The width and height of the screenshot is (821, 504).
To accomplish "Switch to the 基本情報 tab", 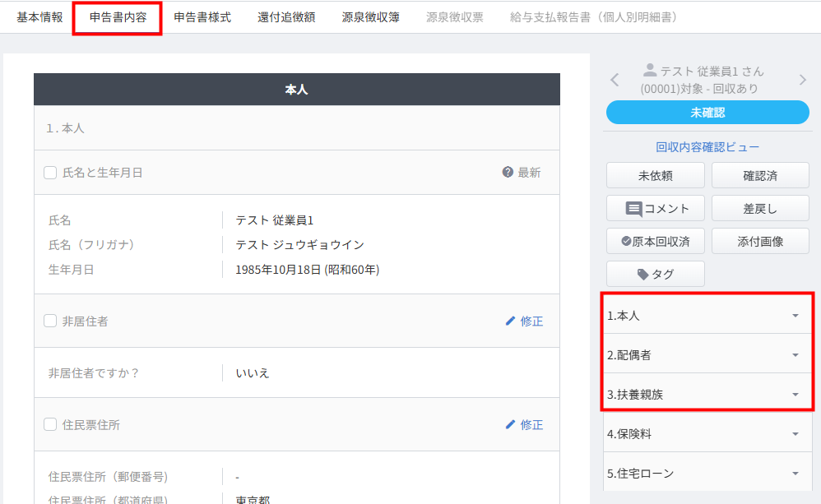I will pos(39,17).
